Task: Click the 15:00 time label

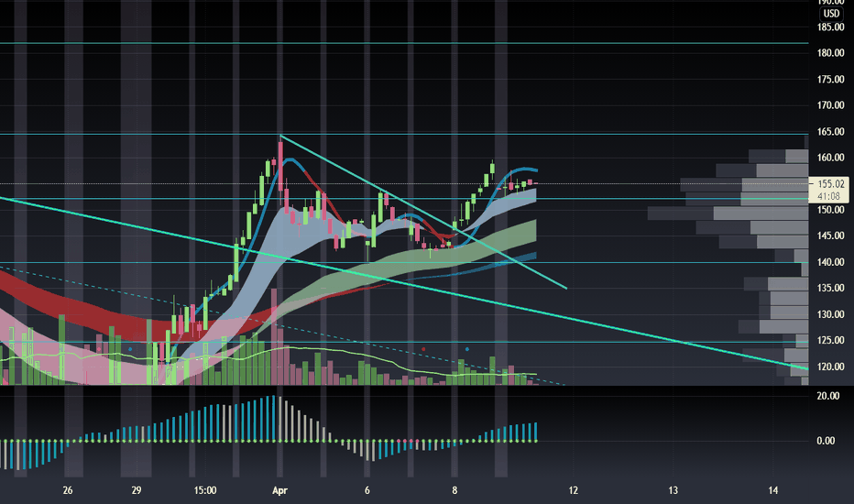Action: [x=204, y=490]
